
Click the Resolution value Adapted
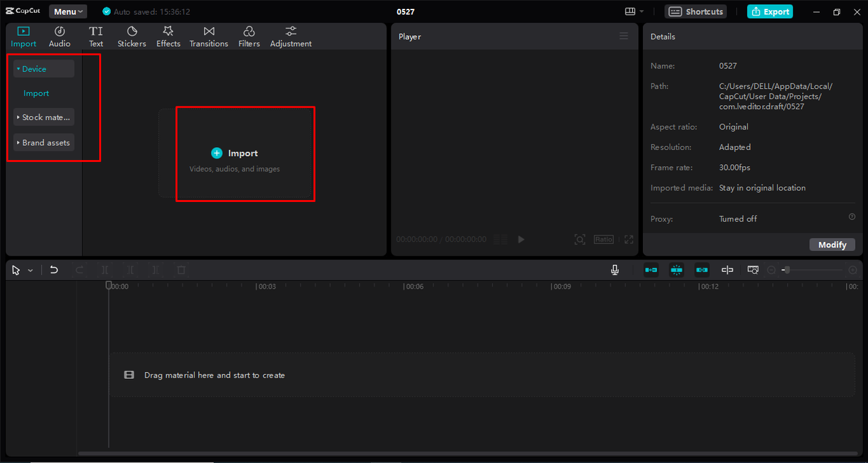735,147
